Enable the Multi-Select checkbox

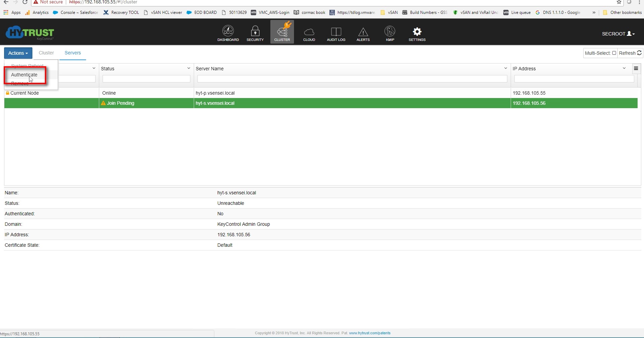(x=614, y=53)
